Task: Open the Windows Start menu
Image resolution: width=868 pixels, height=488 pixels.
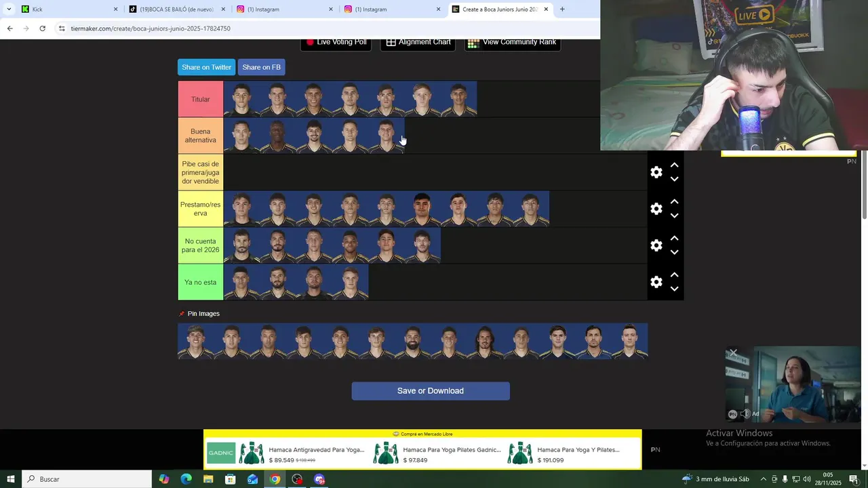Action: click(10, 479)
